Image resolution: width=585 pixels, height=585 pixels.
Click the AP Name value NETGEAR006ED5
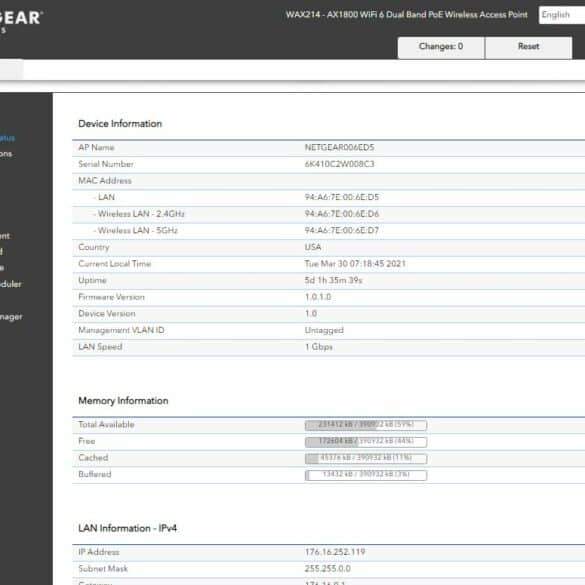click(339, 147)
